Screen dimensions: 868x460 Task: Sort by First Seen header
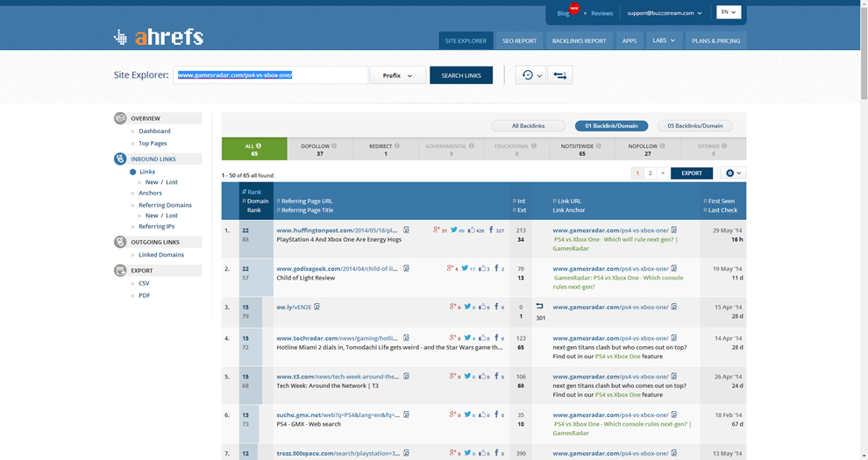tap(719, 202)
